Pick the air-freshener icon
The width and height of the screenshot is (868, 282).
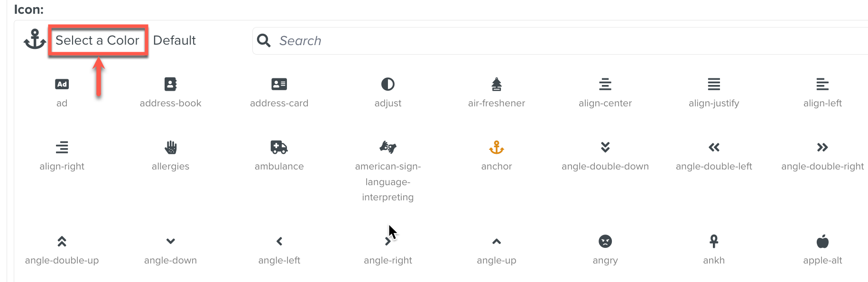pyautogui.click(x=496, y=84)
